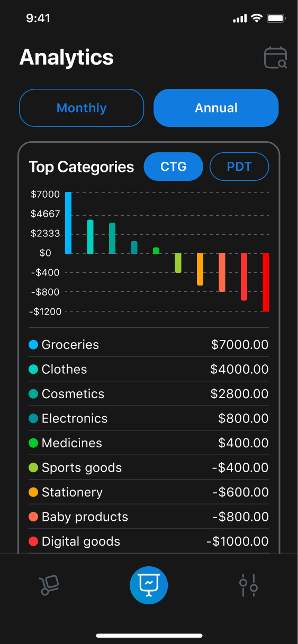
Task: Toggle chart to PDT products
Action: [239, 167]
